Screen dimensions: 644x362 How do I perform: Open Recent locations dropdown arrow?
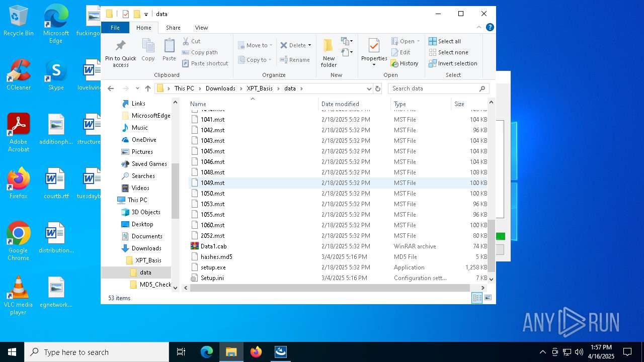point(137,88)
